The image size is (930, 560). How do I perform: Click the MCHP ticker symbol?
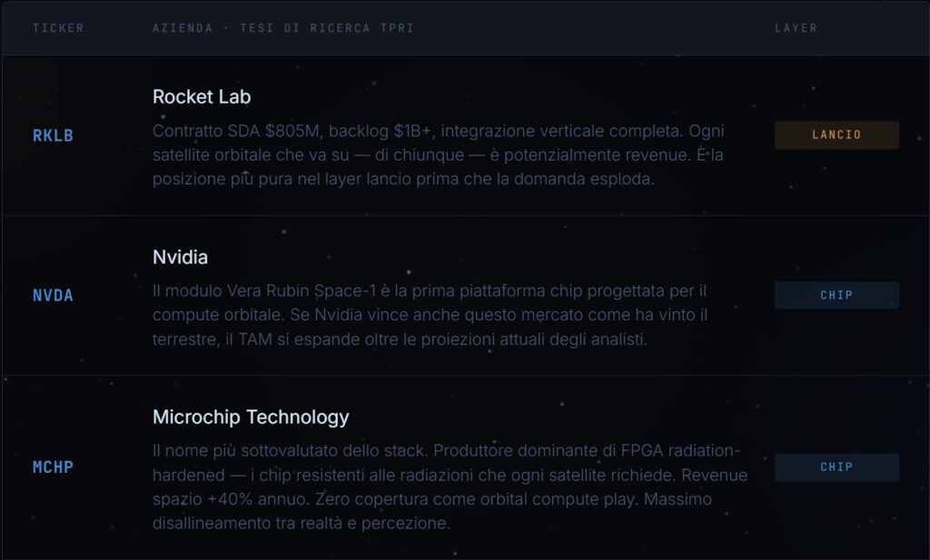[x=53, y=467]
